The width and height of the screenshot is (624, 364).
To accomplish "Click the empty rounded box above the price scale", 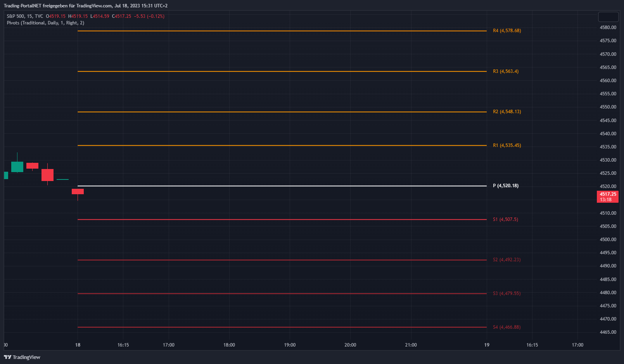I will coord(608,17).
